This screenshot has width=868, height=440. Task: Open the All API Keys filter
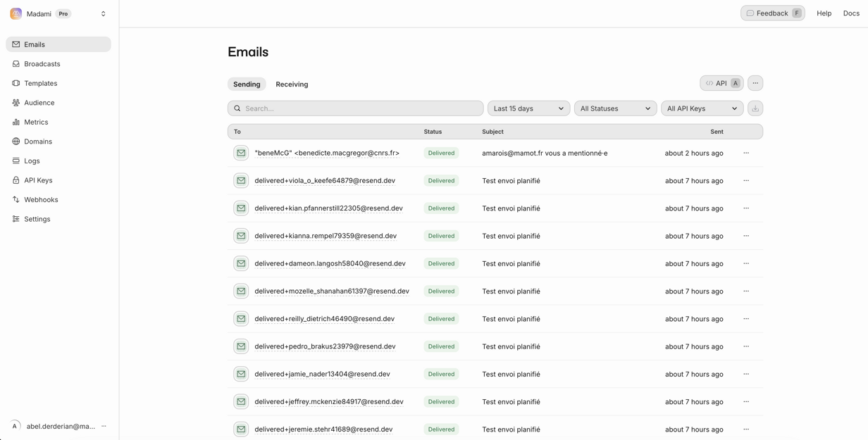(702, 108)
